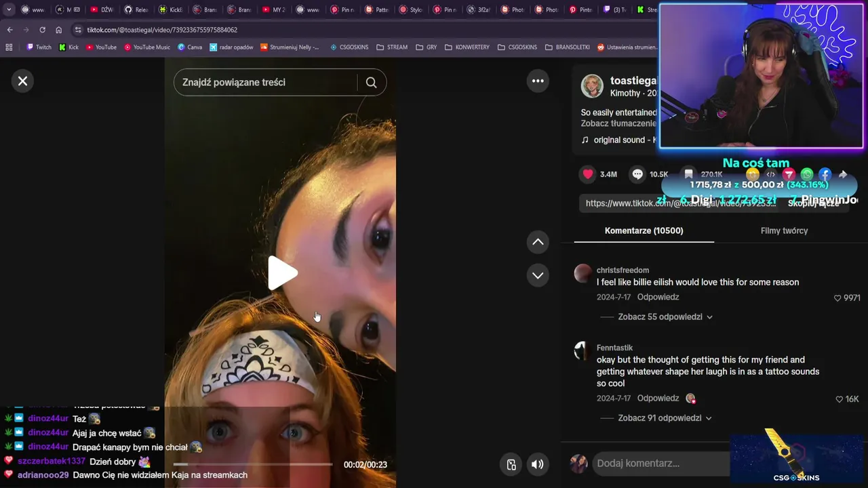868x488 pixels.
Task: Expand the KONWERTERY bookmarks folder
Action: point(467,47)
